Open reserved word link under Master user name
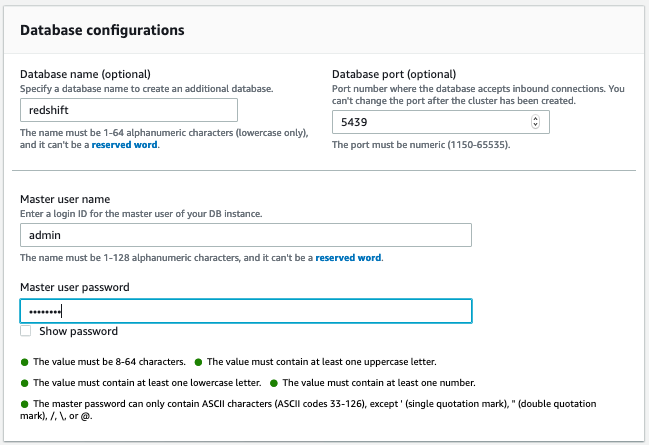The image size is (649, 445). pyautogui.click(x=348, y=257)
